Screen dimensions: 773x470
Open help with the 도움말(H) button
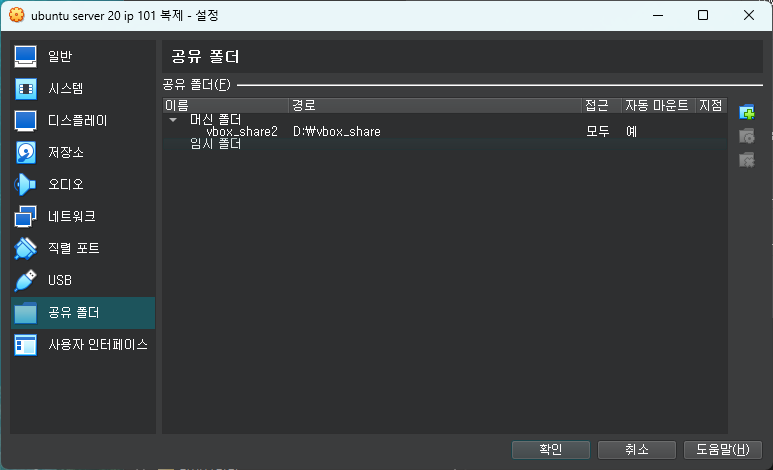(x=723, y=450)
